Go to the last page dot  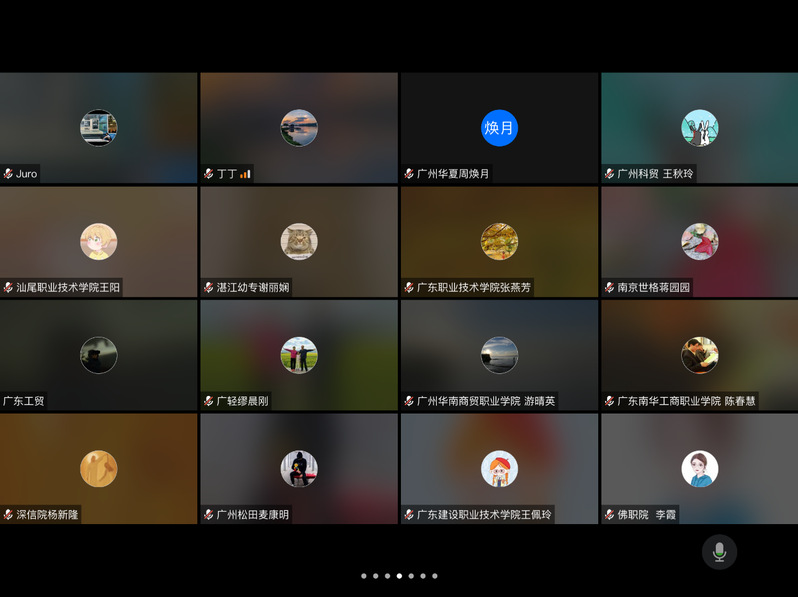click(435, 576)
